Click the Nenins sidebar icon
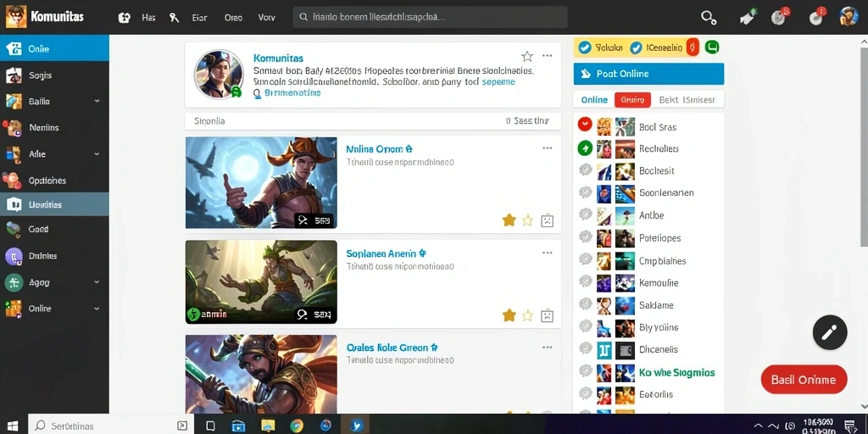The image size is (868, 434). pyautogui.click(x=14, y=128)
